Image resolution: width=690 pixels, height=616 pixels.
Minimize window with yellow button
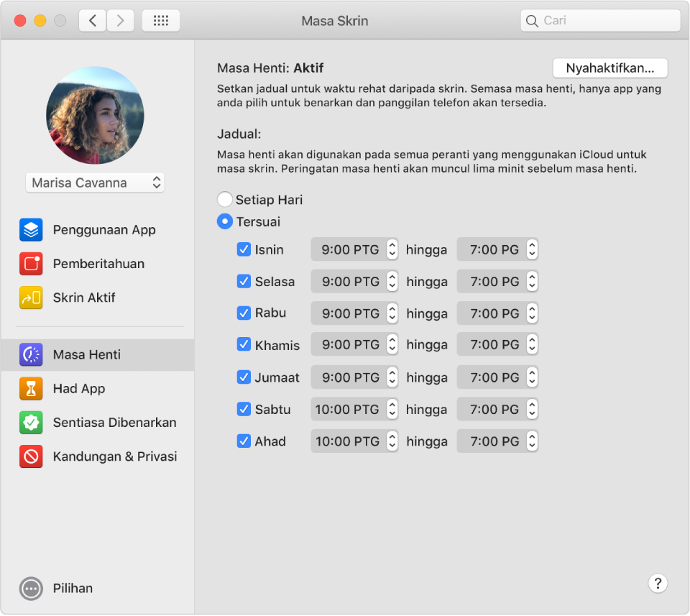click(40, 21)
